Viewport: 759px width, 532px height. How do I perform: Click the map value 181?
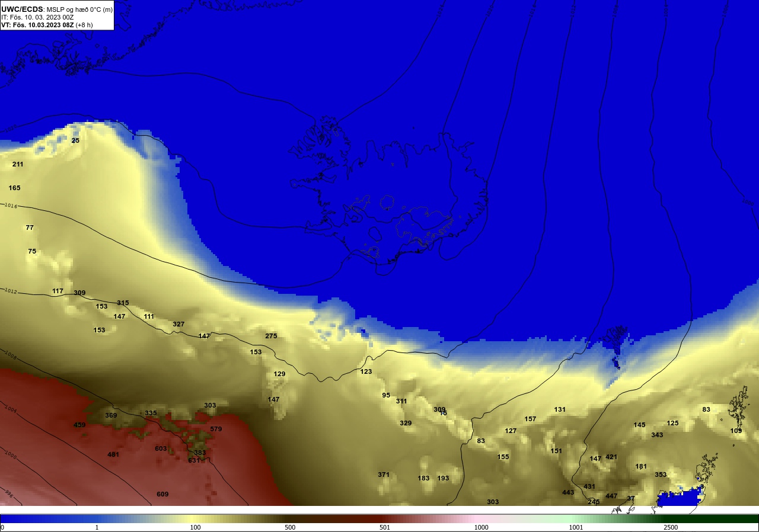point(641,466)
